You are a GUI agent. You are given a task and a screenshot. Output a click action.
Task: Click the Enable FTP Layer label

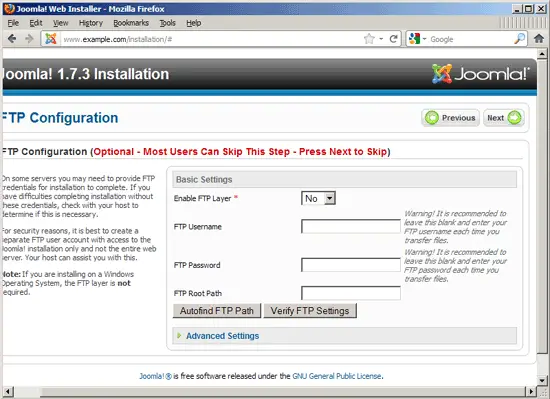coord(202,198)
